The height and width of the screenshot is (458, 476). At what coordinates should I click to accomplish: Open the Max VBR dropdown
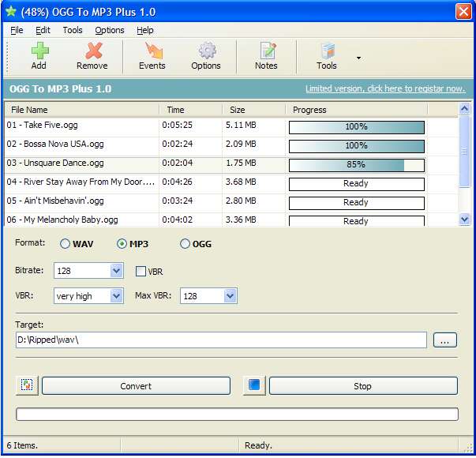tap(231, 295)
